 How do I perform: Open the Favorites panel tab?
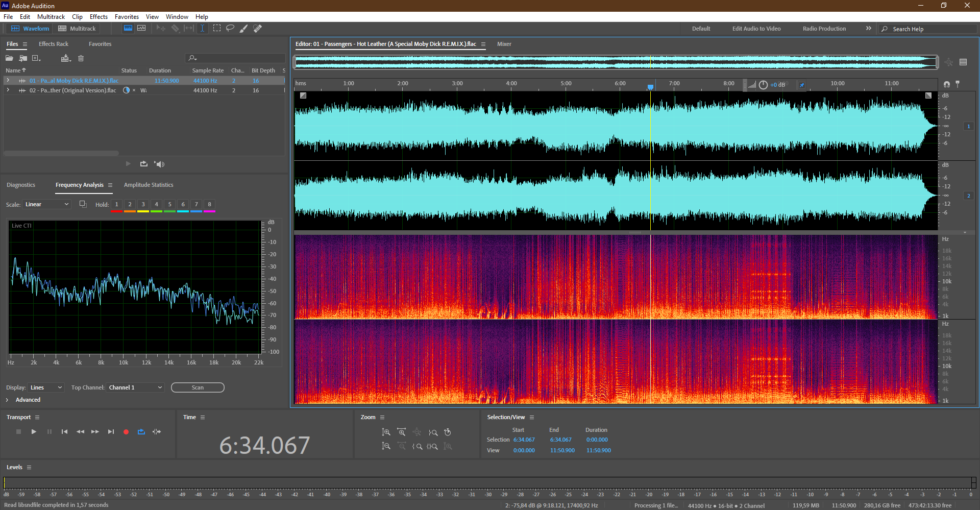[x=100, y=44]
